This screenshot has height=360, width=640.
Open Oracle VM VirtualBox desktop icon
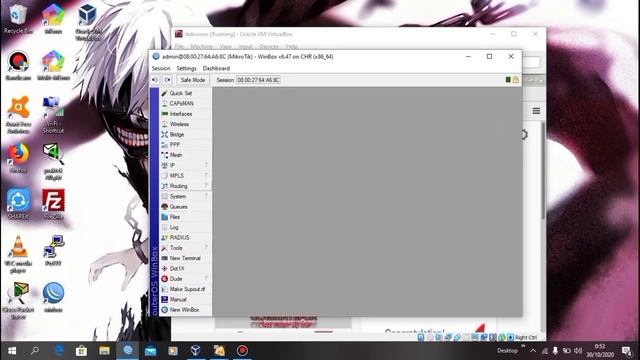87,21
